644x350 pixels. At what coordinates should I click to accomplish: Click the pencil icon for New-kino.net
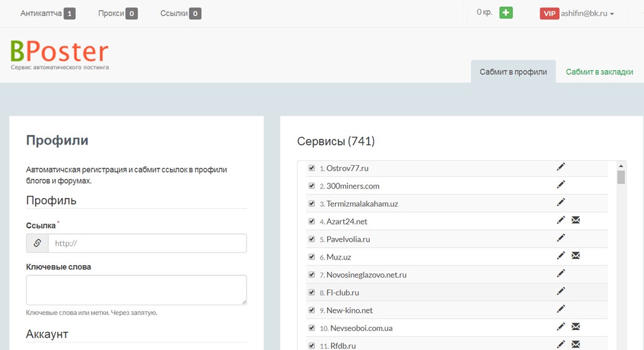[561, 309]
